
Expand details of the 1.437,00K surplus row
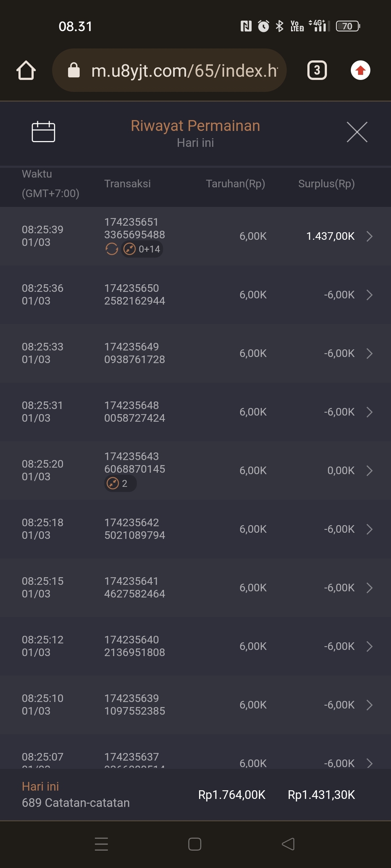369,236
